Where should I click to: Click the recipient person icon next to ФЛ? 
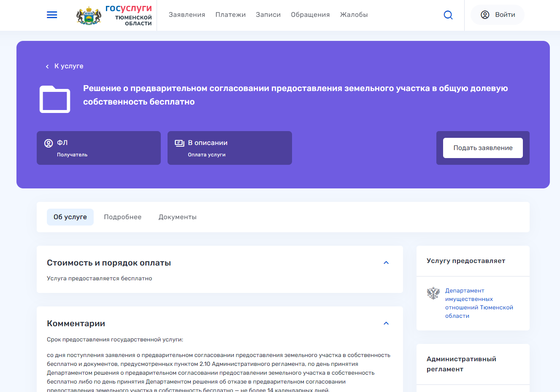pos(49,143)
